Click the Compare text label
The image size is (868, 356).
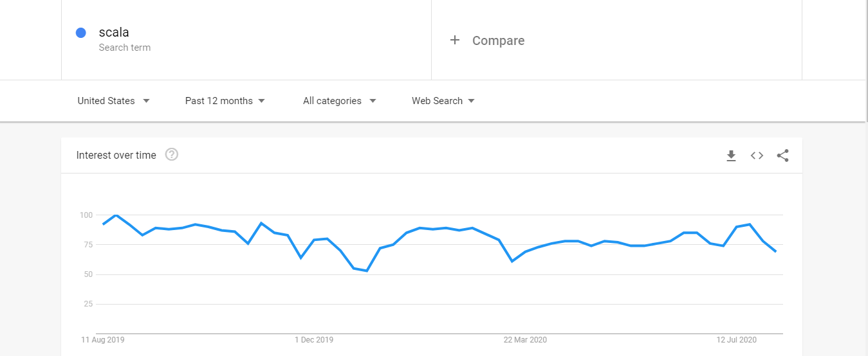[x=498, y=40]
